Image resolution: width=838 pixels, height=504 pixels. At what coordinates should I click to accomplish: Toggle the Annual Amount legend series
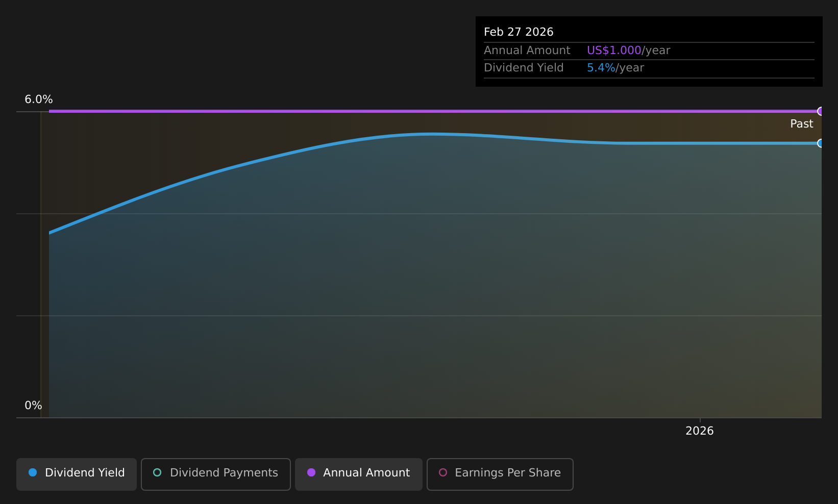point(359,474)
